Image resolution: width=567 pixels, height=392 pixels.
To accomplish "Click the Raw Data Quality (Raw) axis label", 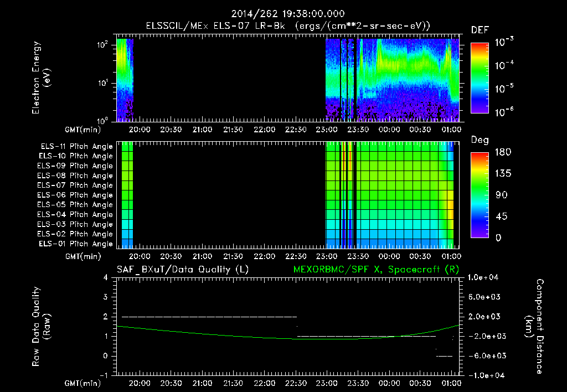I will click(x=41, y=327).
